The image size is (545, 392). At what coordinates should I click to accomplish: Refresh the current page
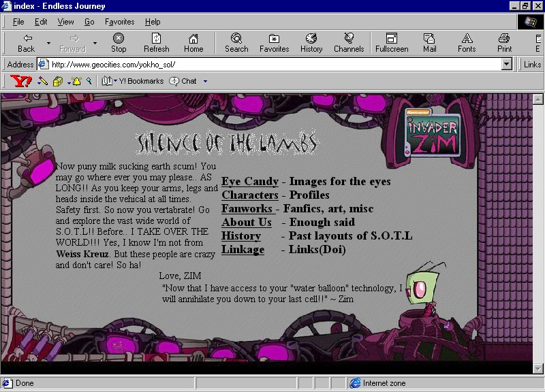tap(157, 43)
